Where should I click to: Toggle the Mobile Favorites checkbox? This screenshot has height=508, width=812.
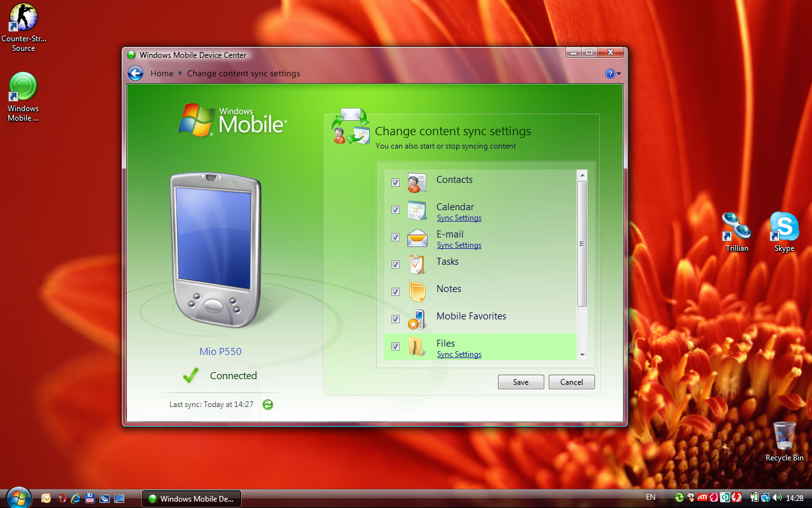point(395,319)
